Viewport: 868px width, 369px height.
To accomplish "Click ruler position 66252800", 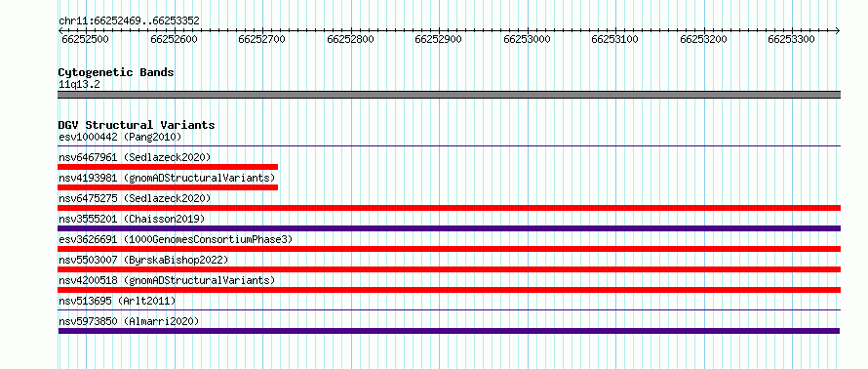I will (350, 39).
